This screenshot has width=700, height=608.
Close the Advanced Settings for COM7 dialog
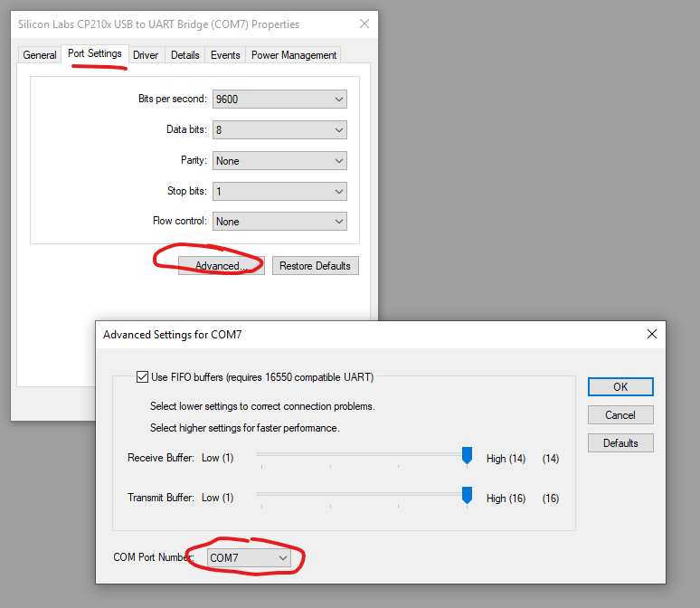[x=652, y=334]
